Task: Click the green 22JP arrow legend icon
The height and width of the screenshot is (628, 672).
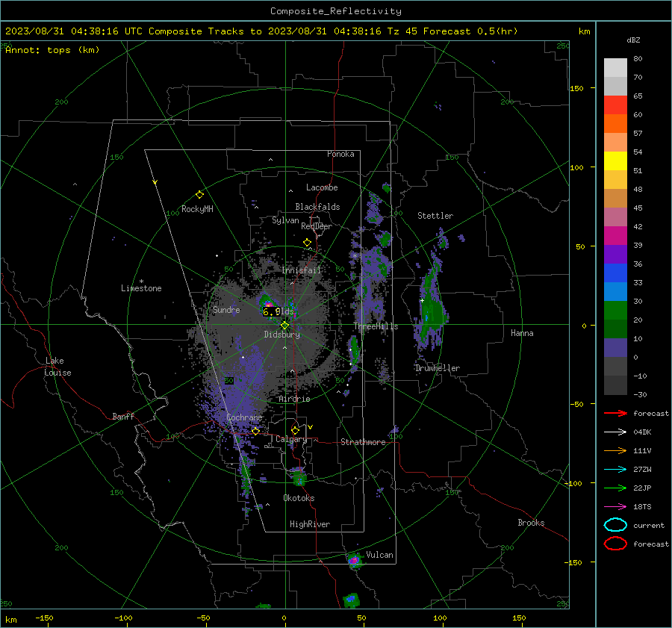Action: (615, 488)
